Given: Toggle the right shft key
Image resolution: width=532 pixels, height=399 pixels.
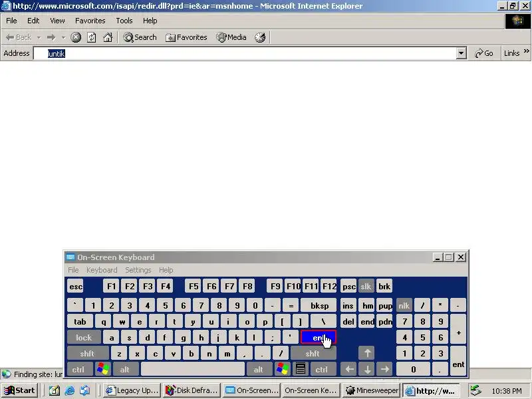Looking at the screenshot, I should [313, 354].
